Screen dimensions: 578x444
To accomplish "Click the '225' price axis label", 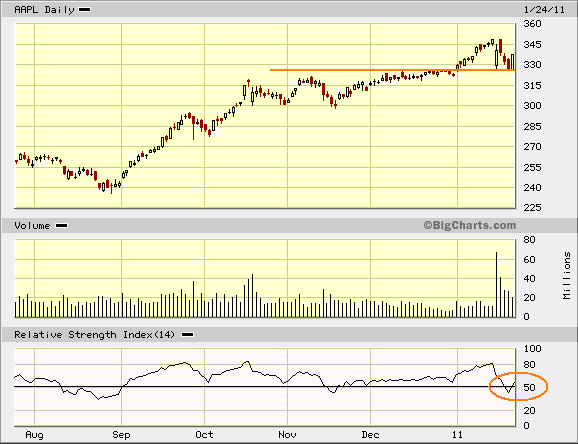I will 532,208.
